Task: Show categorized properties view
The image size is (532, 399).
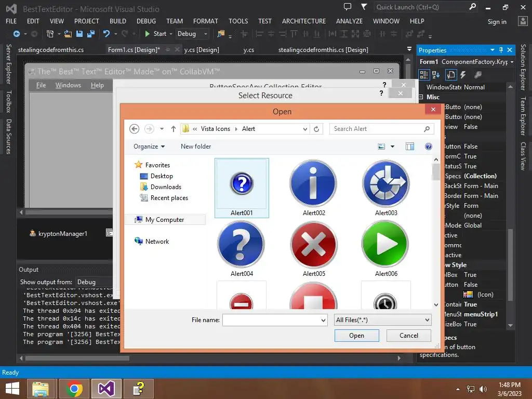Action: click(x=424, y=75)
